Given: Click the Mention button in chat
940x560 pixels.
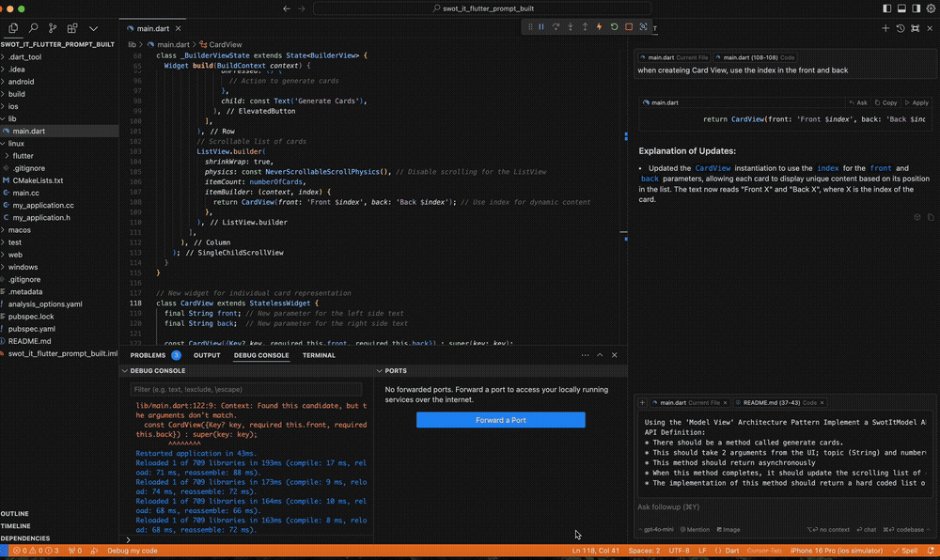Looking at the screenshot, I should 696,529.
